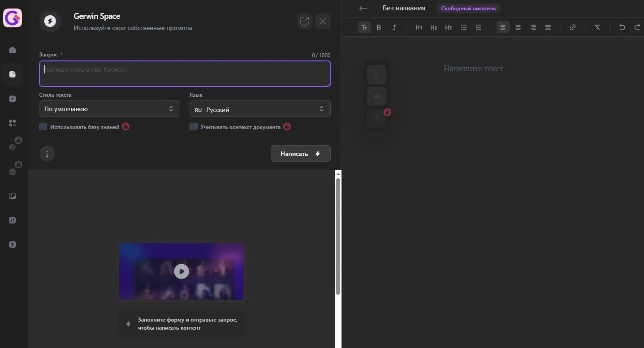The width and height of the screenshot is (644, 348).
Task: Click the plus square icon in sidebar
Action: (x=13, y=99)
